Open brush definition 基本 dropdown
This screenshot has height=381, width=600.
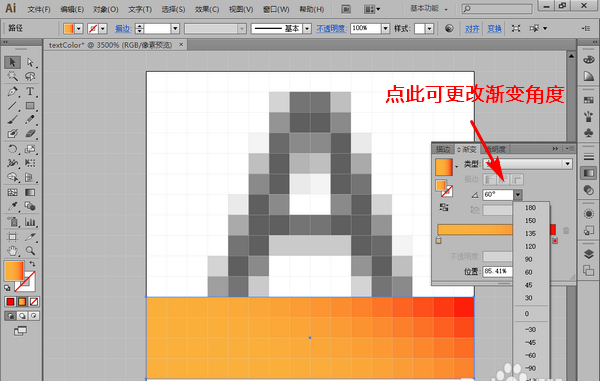[307, 28]
